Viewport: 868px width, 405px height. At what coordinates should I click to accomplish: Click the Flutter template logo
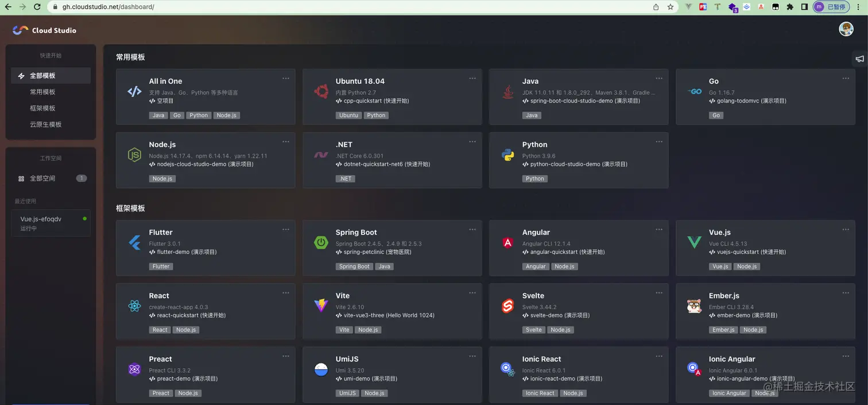(x=134, y=243)
